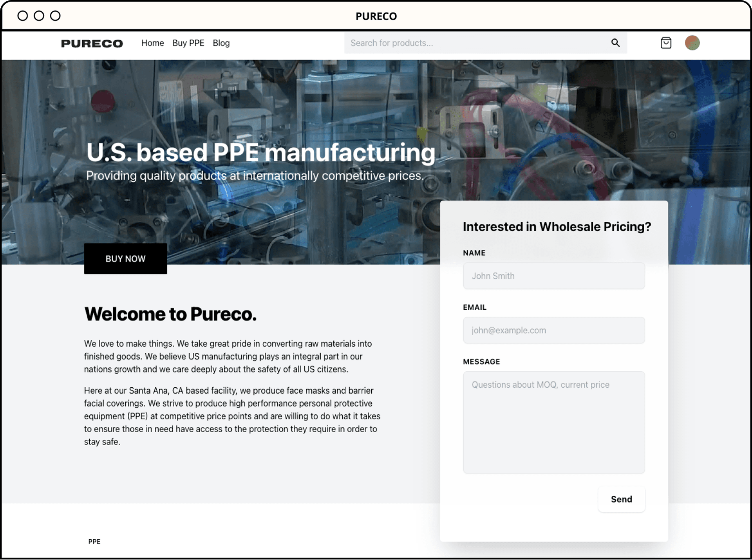Click the first window control circle
The height and width of the screenshot is (560, 752).
pyautogui.click(x=23, y=16)
